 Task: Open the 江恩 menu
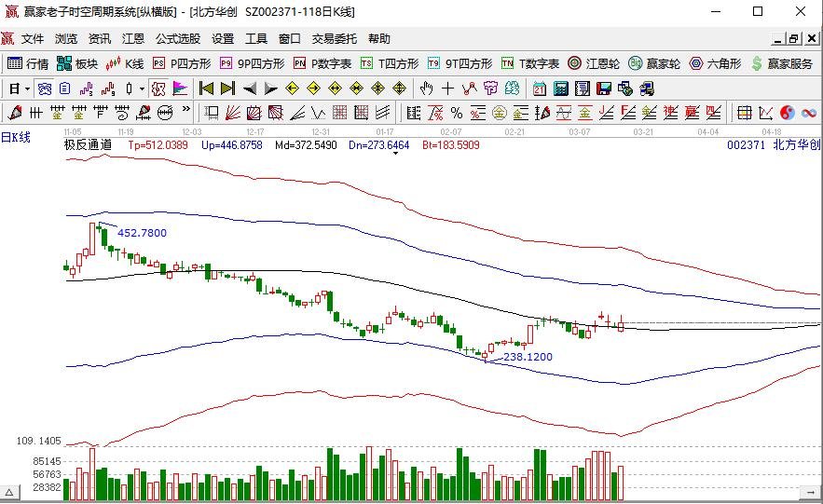tap(132, 39)
